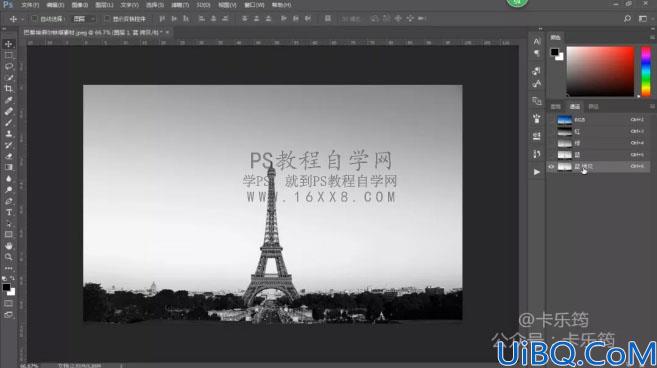Click the foreground color swatch in toolbox

[6, 288]
